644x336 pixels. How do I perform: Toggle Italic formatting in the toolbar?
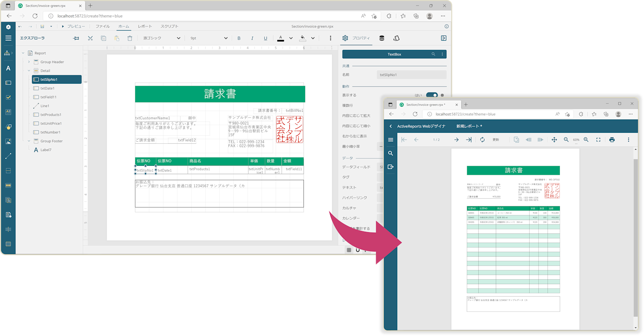pos(252,38)
